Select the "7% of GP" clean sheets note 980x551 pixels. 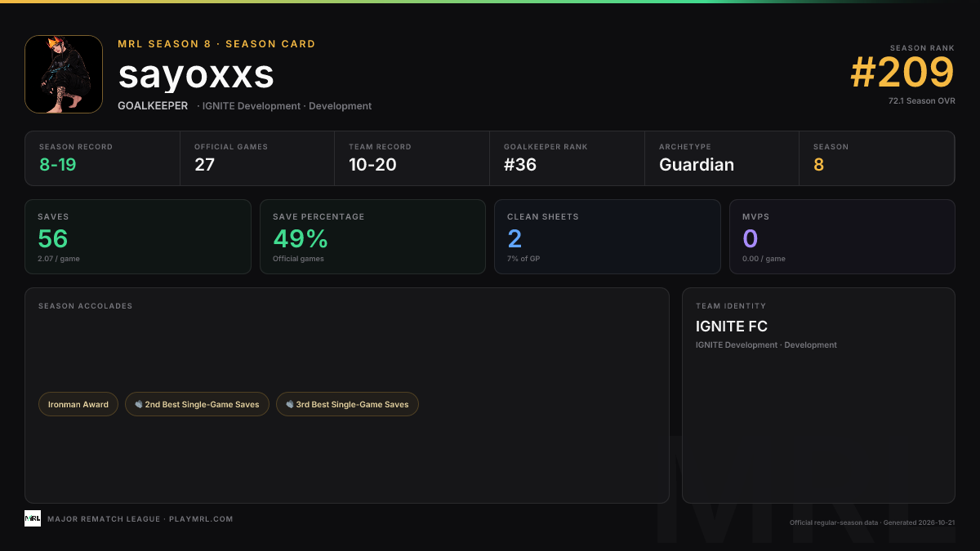click(523, 259)
